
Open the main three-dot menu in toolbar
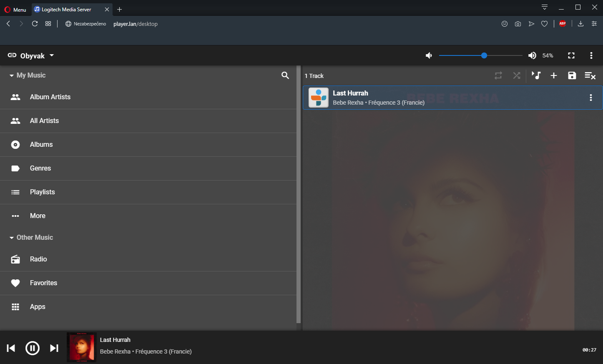click(591, 55)
